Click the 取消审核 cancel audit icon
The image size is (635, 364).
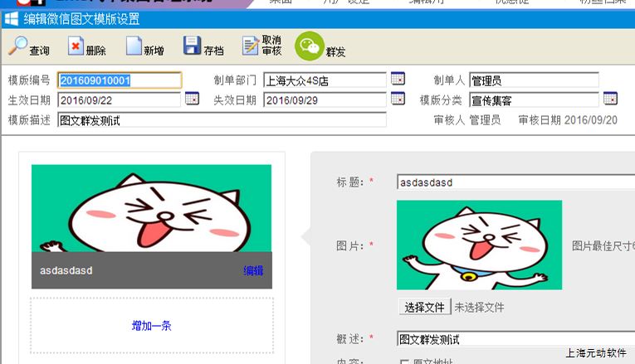(x=251, y=46)
